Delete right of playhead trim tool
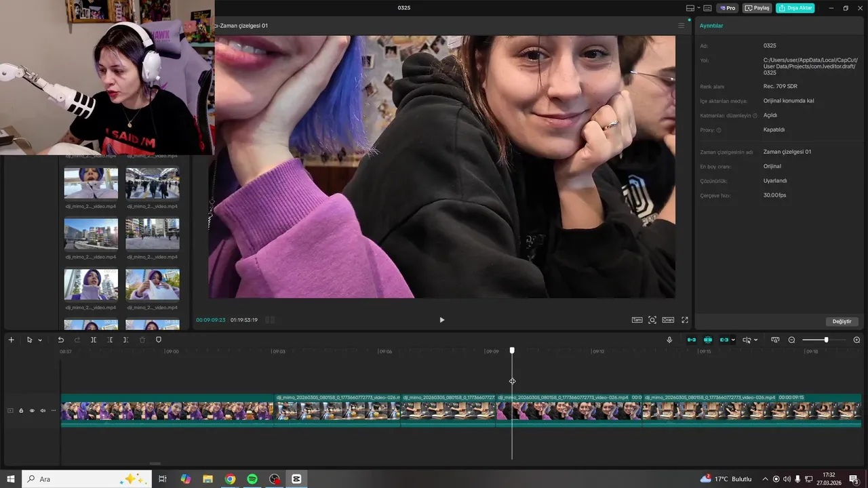This screenshot has width=868, height=488. coord(125,340)
